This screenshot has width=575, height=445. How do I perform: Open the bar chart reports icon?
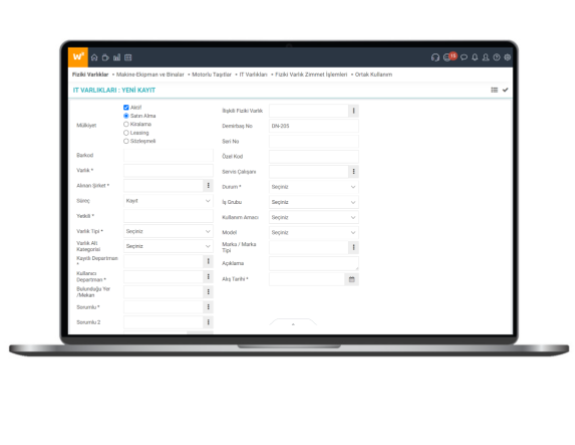point(117,57)
